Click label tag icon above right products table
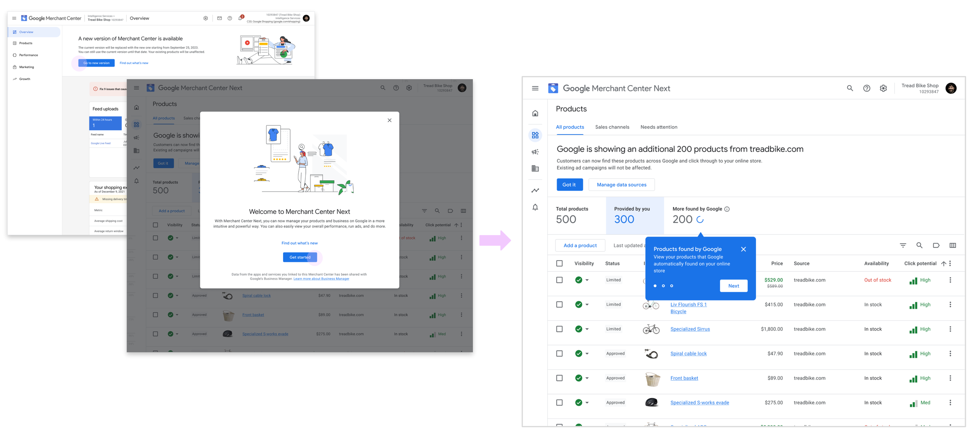The width and height of the screenshot is (980, 441). point(936,245)
